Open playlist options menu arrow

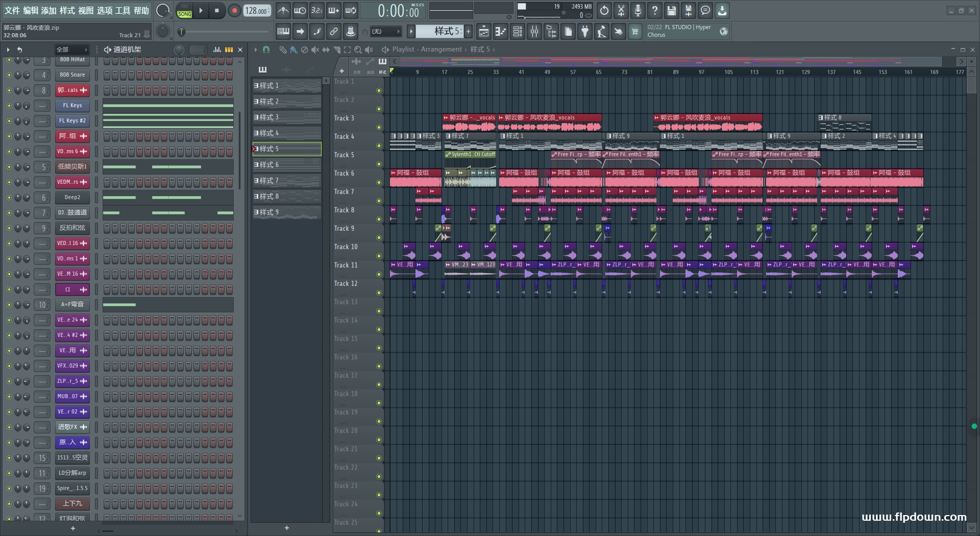(x=256, y=50)
